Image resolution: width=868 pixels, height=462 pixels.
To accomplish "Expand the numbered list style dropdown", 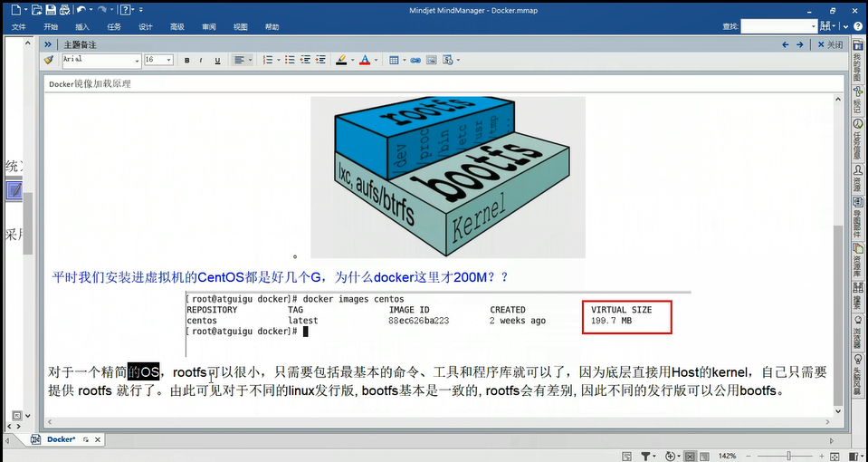I will pyautogui.click(x=278, y=60).
